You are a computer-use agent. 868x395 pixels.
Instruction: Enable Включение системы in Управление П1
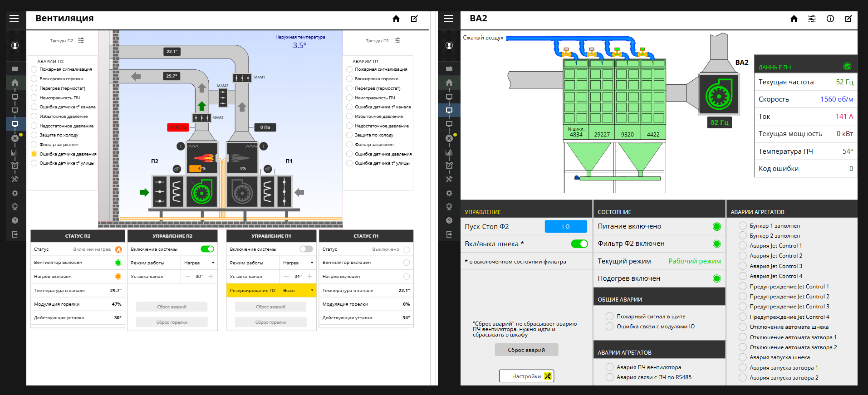coord(306,249)
